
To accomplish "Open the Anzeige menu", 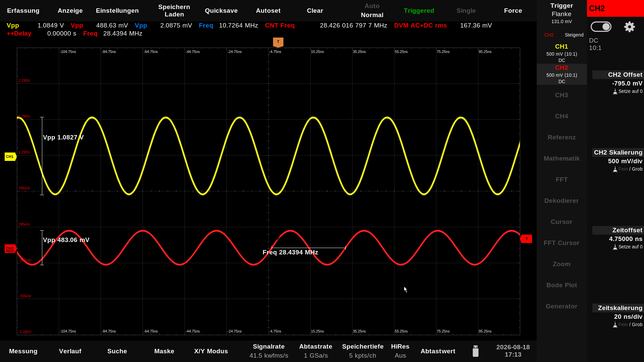I will pos(70,11).
